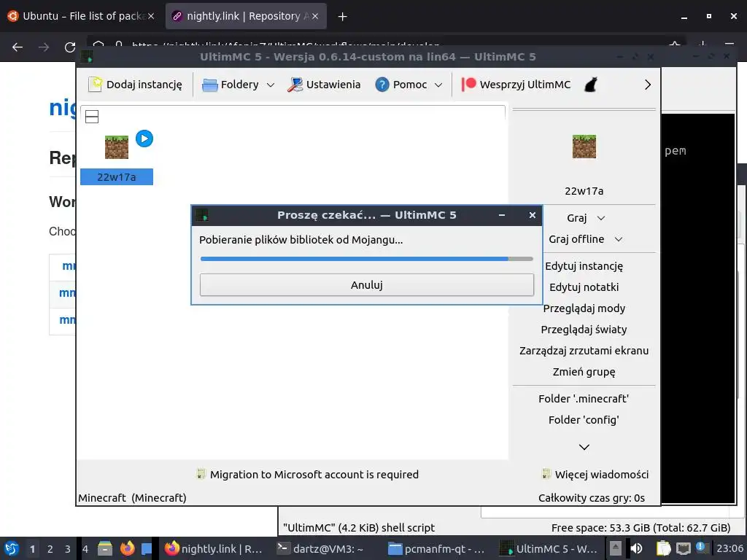Open application menu on taskbar
747x560 pixels.
point(12,548)
